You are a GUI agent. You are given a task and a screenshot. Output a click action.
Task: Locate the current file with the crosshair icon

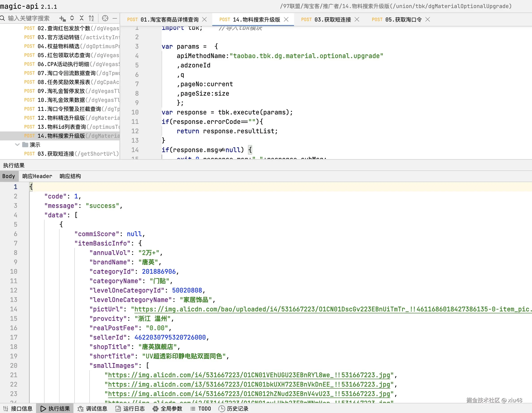point(105,18)
